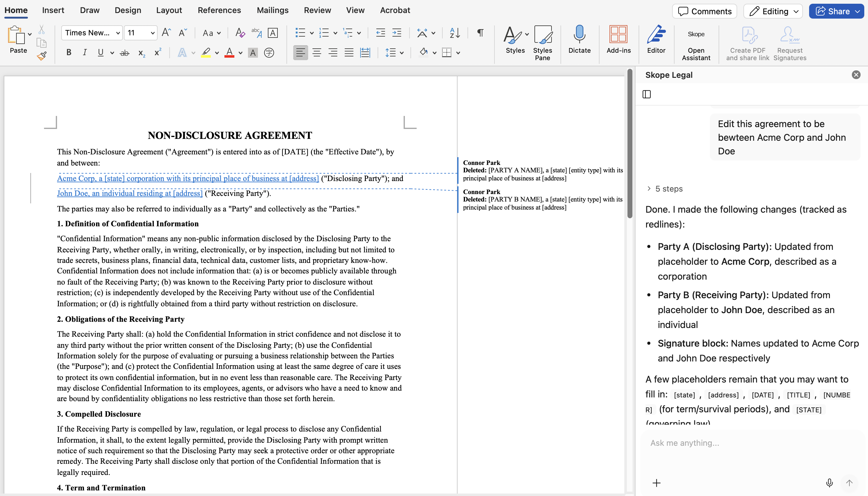Switch to the Review tab
This screenshot has width=868, height=496.
tap(317, 10)
